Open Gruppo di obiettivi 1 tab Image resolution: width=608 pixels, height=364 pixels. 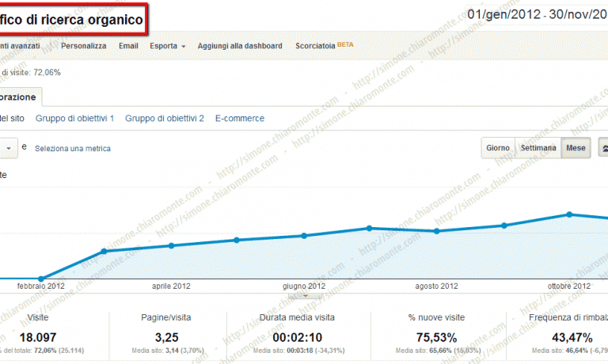(75, 118)
